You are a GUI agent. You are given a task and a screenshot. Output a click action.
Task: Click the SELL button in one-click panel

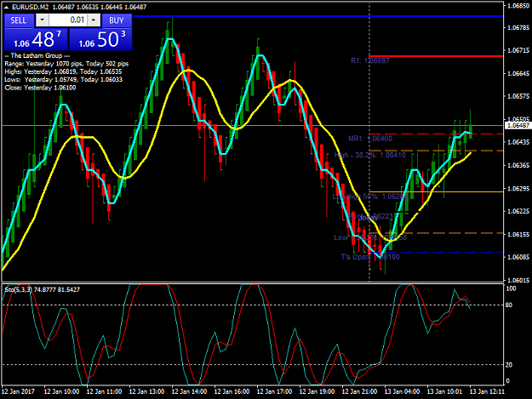click(x=19, y=20)
